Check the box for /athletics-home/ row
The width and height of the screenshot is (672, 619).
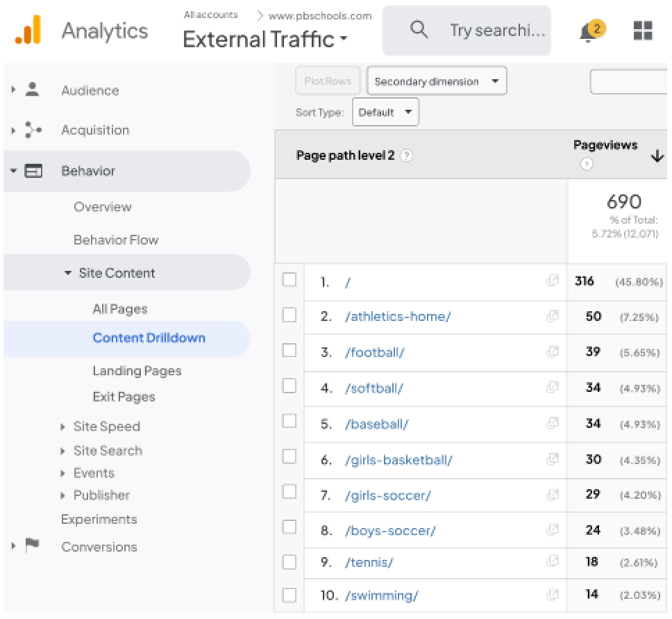click(x=289, y=315)
